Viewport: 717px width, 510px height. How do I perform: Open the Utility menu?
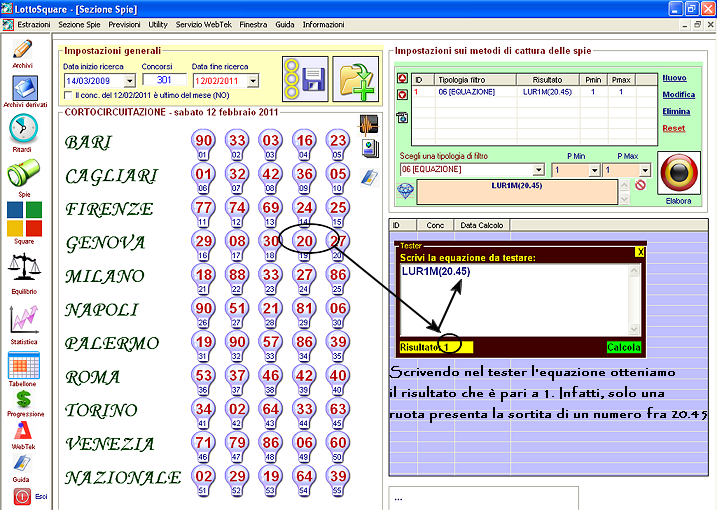point(158,25)
